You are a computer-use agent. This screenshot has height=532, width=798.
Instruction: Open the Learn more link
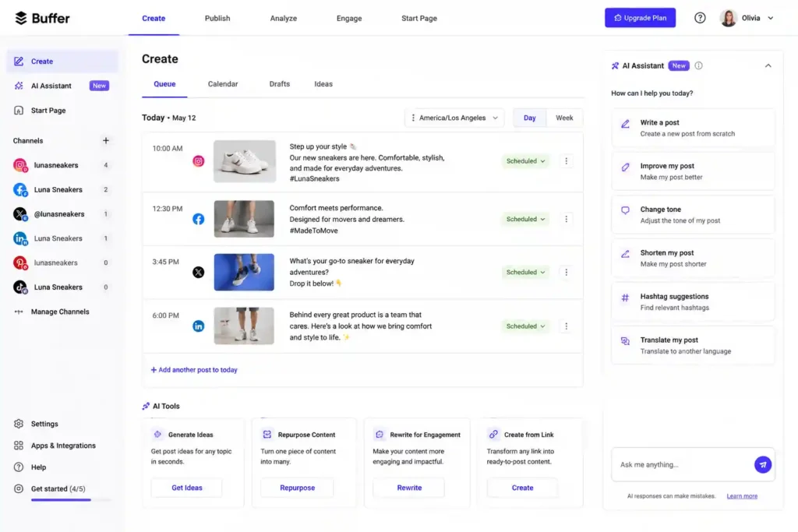point(742,496)
